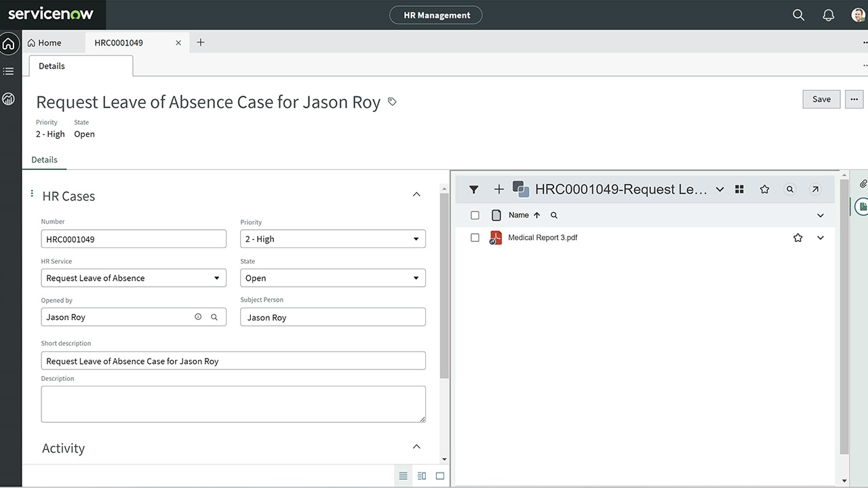Screen dimensions: 868x488
Task: Expand the folder name dropdown chevron
Action: pos(720,190)
